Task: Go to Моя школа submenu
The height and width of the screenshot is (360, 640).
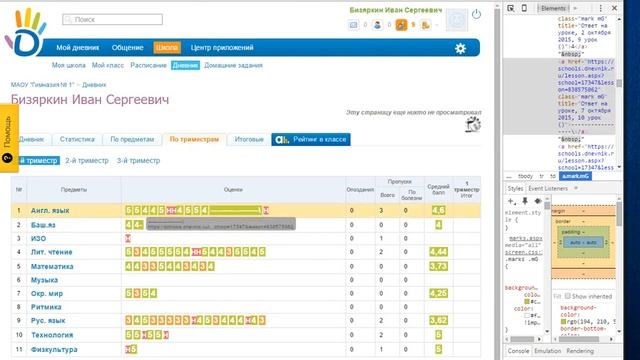Action: 69,65
